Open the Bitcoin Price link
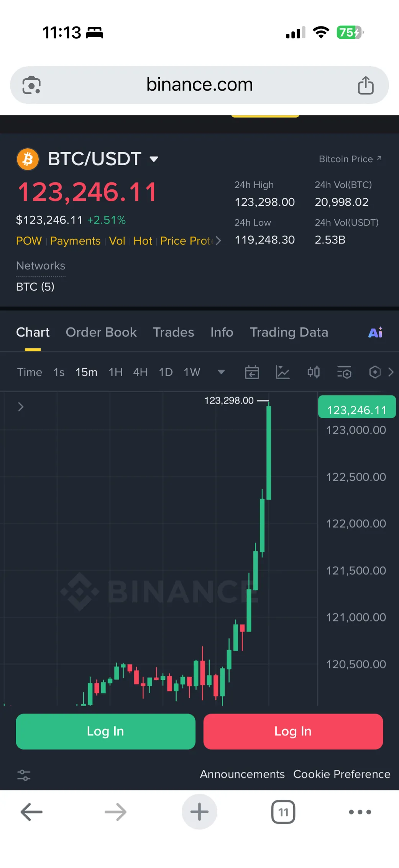Image resolution: width=399 pixels, height=868 pixels. pos(350,159)
